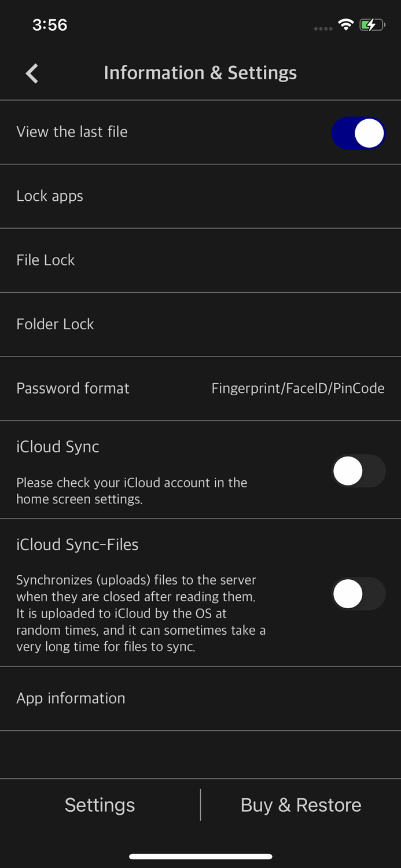This screenshot has height=868, width=401.
Task: Open the Password format options
Action: pos(73,388)
